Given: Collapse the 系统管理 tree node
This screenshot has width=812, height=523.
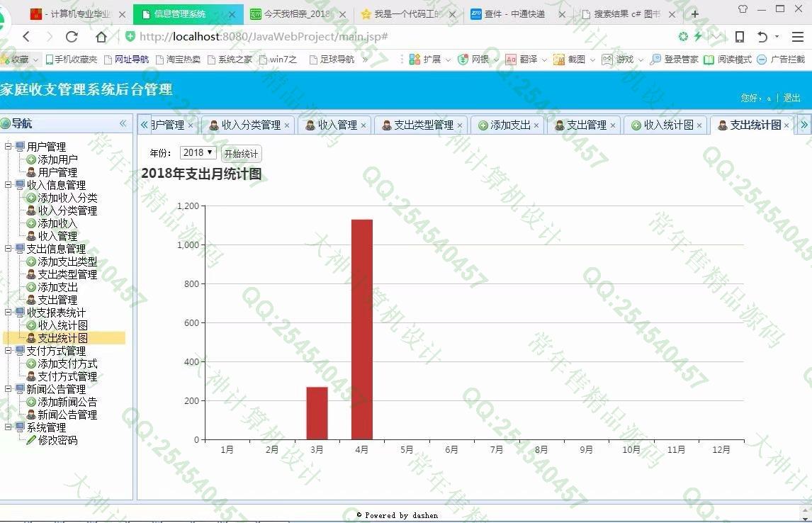Looking at the screenshot, I should 8,427.
